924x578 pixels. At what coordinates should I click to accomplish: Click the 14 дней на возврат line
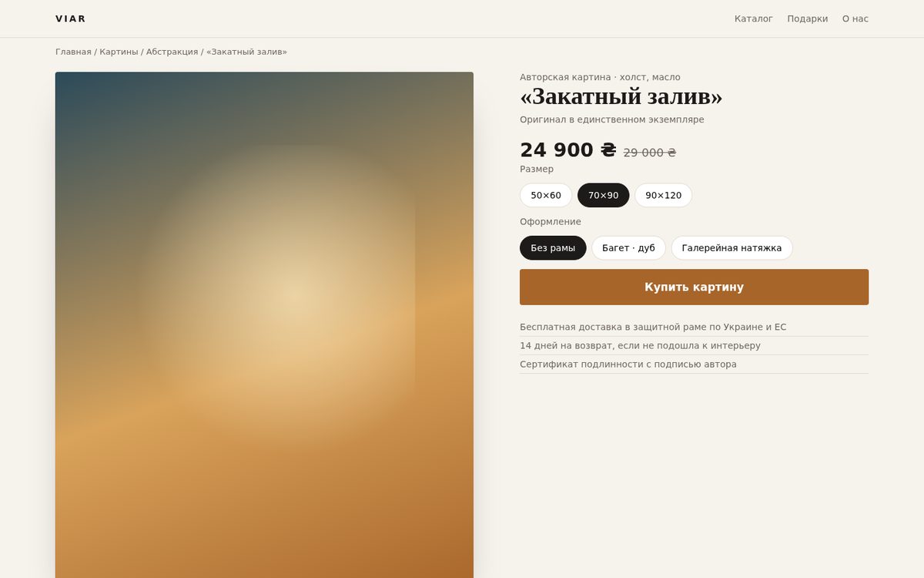[694, 345]
